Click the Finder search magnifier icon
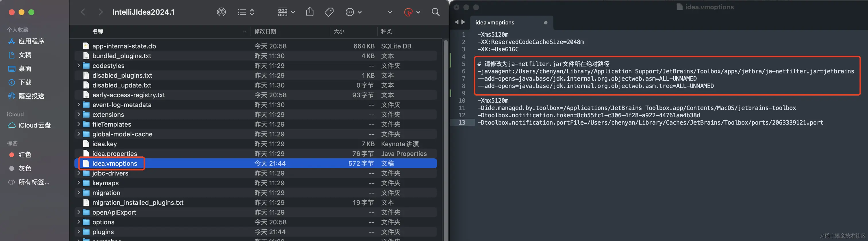The height and width of the screenshot is (241, 868). click(x=435, y=12)
